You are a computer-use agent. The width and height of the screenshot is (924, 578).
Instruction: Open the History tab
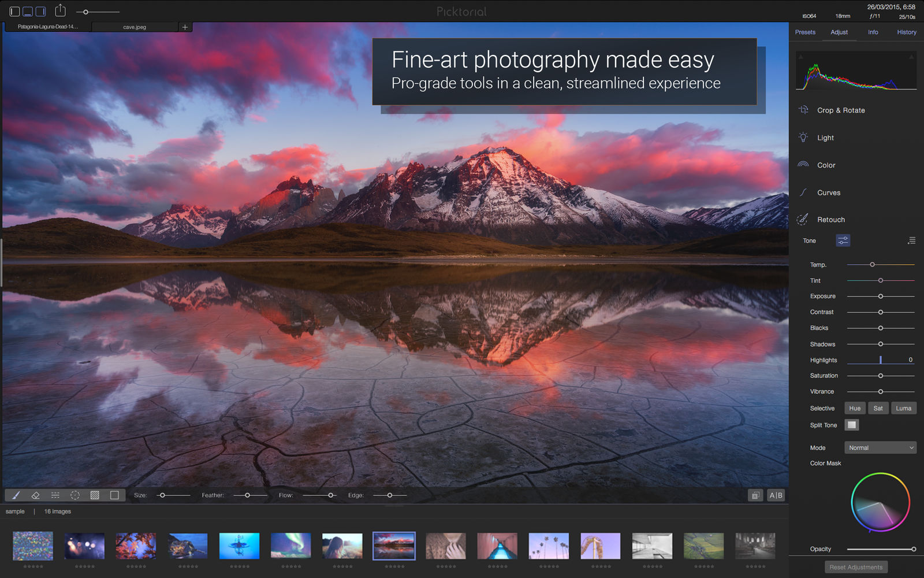click(x=907, y=32)
